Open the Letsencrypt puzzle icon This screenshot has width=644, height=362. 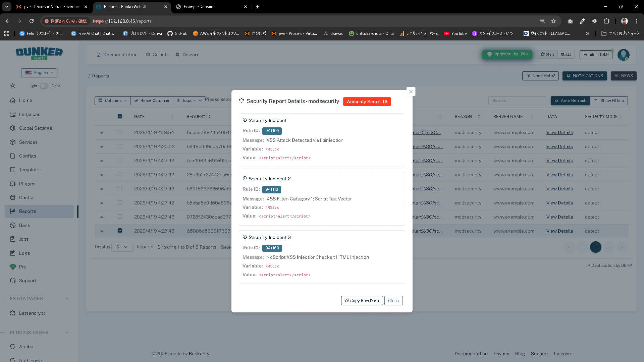click(13, 313)
